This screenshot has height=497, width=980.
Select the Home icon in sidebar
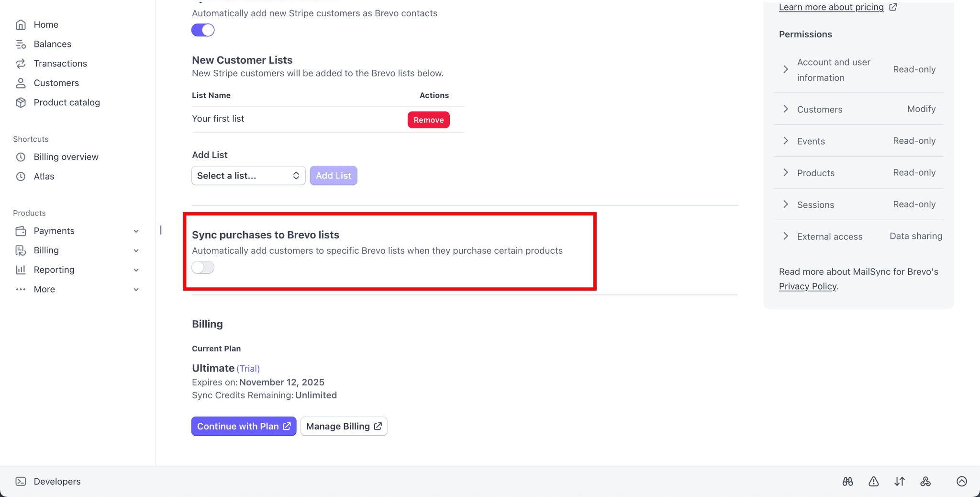click(22, 24)
